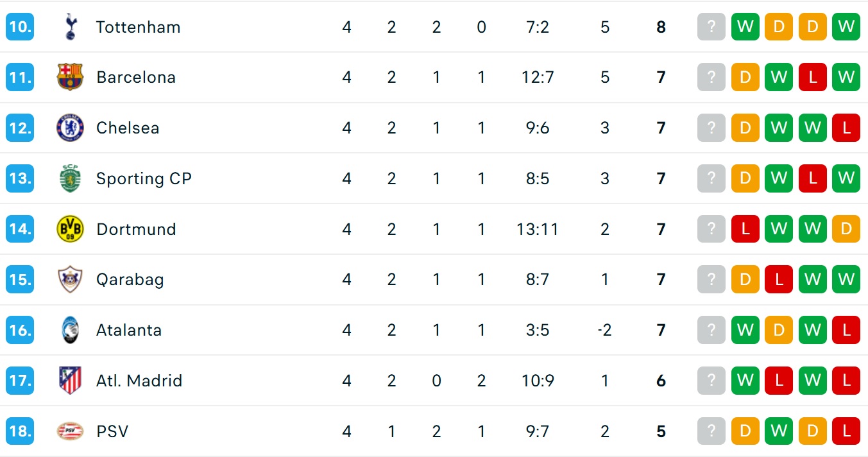This screenshot has width=868, height=457.
Task: Click the Atalanta club crest icon
Action: coord(70,330)
